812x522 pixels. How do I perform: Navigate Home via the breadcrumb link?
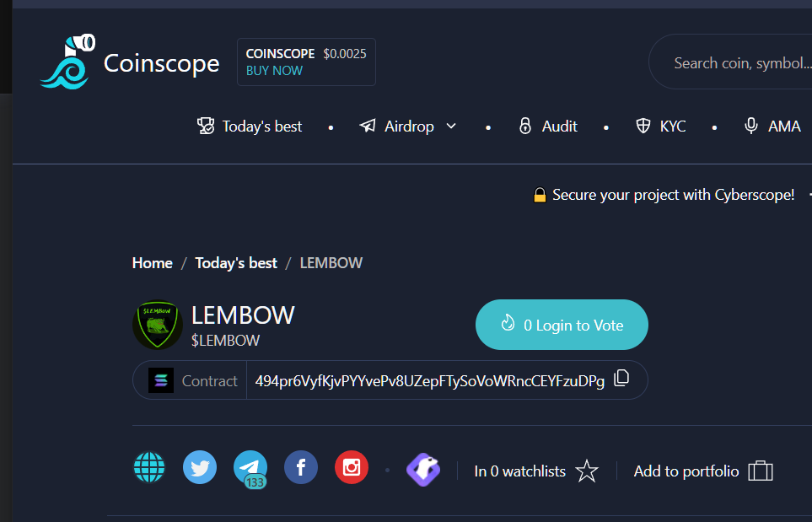coord(152,262)
